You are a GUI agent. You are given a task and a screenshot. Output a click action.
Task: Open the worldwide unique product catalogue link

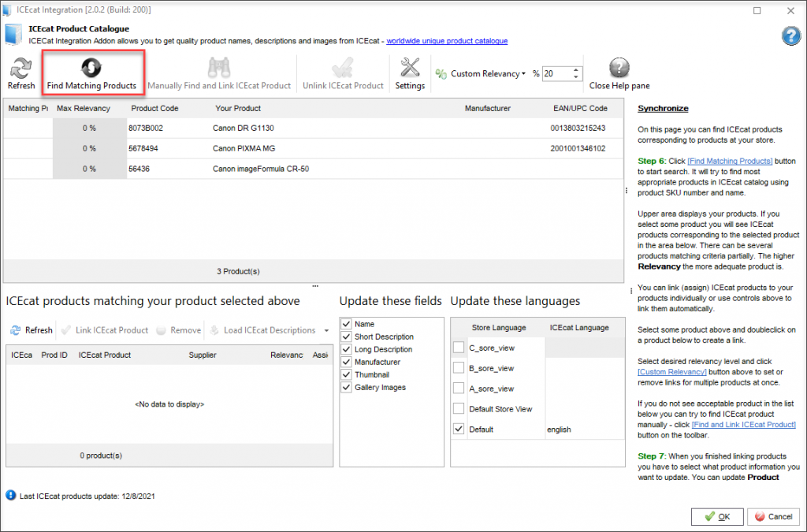point(447,41)
